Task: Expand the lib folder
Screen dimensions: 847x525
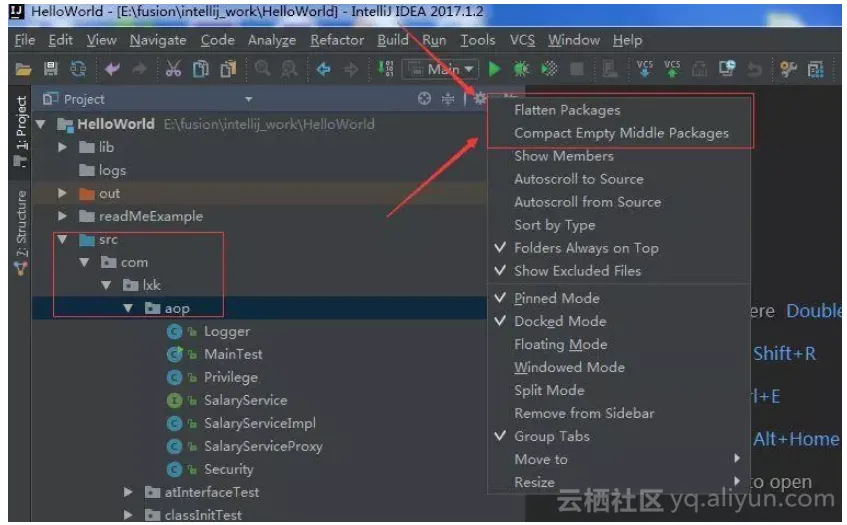Action: pos(62,147)
